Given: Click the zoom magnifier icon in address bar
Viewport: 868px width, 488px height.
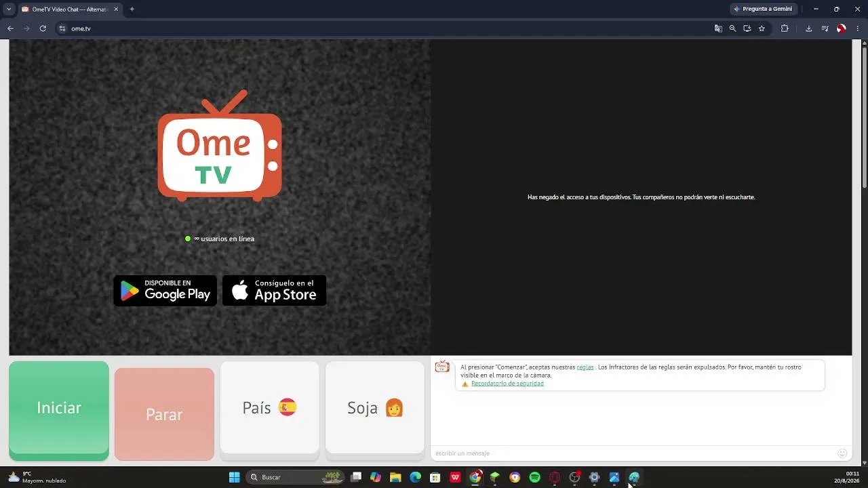Looking at the screenshot, I should pyautogui.click(x=732, y=28).
